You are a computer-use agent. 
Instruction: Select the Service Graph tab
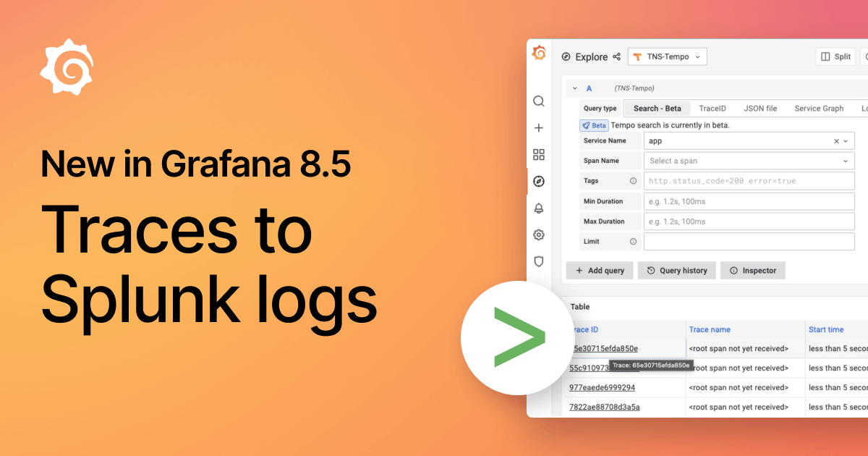pyautogui.click(x=818, y=109)
